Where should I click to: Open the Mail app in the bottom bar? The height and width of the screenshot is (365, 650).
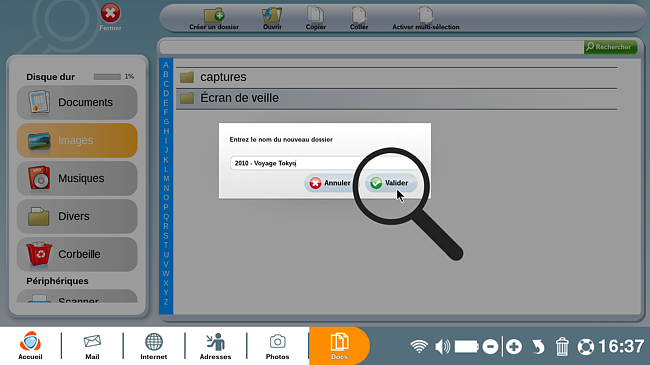click(92, 346)
